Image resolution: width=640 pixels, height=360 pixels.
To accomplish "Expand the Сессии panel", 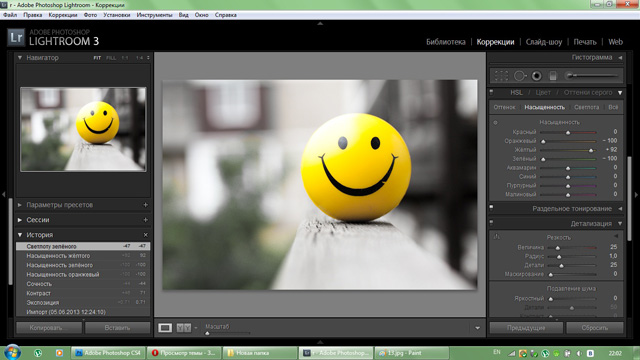I will [x=20, y=220].
